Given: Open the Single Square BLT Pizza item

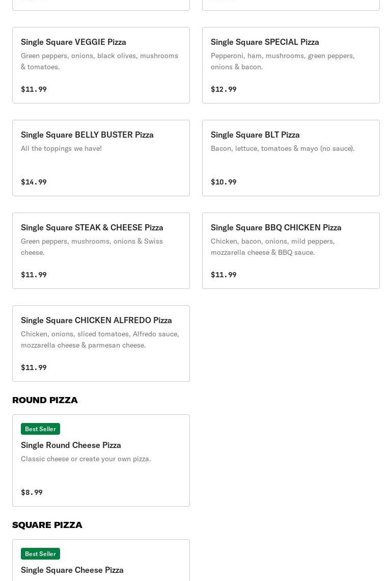Looking at the screenshot, I should tap(255, 135).
